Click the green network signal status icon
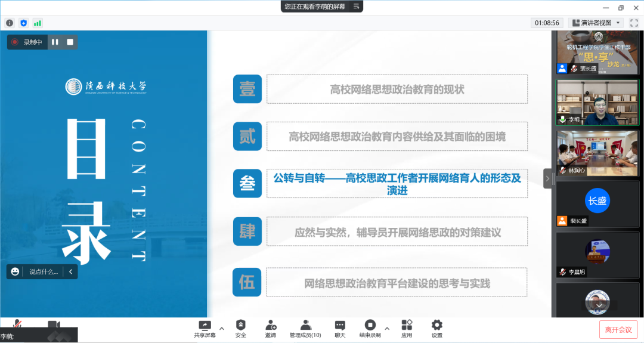Viewport: 644px width, 343px height. (x=38, y=23)
